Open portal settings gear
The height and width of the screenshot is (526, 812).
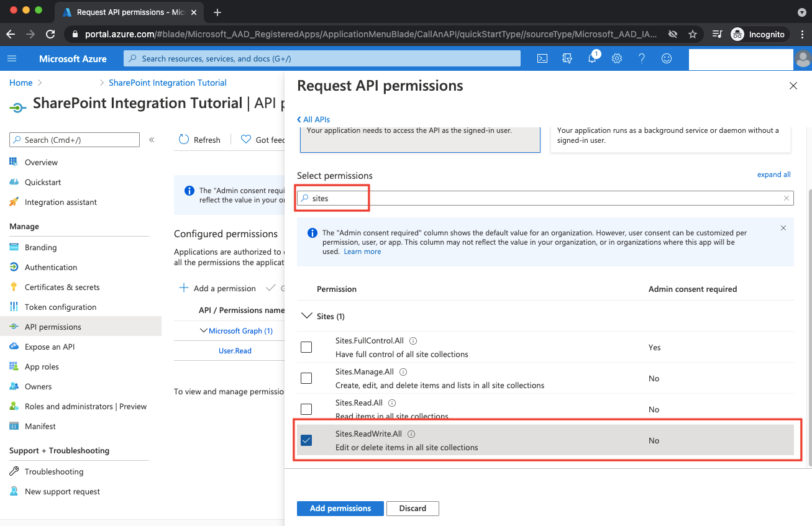coord(617,58)
